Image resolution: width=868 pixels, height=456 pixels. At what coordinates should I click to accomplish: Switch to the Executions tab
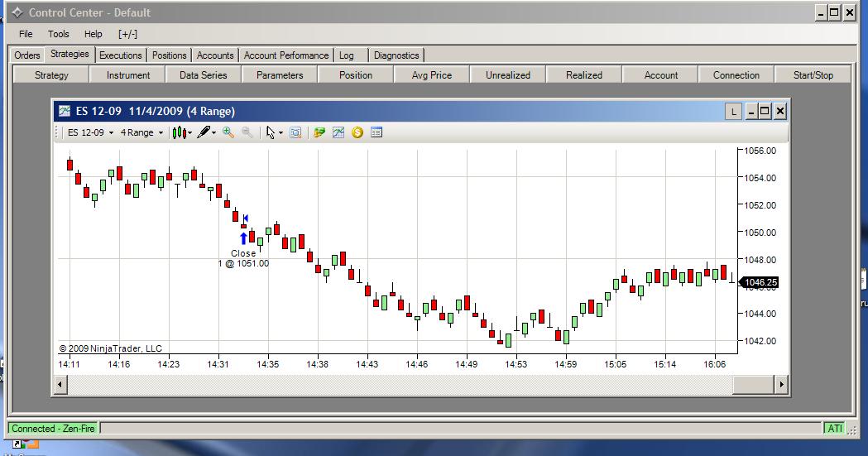[121, 55]
